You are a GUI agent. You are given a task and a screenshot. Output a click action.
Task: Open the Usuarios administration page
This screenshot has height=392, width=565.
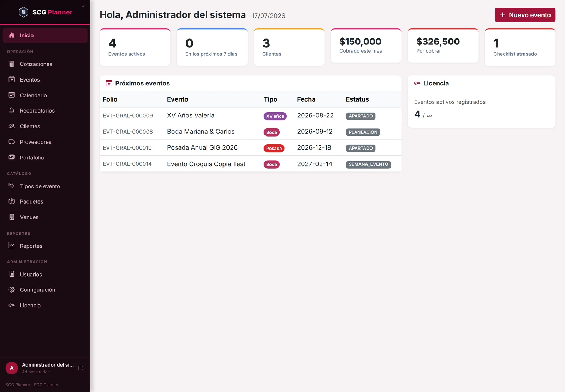click(x=45, y=274)
